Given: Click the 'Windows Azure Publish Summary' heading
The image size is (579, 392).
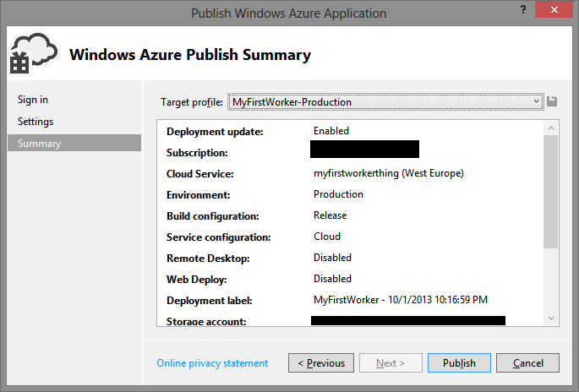Looking at the screenshot, I should point(190,55).
